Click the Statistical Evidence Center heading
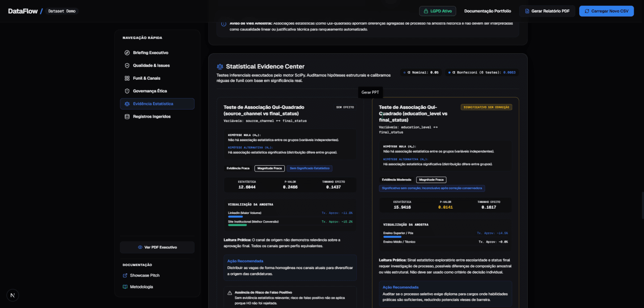 [265, 66]
